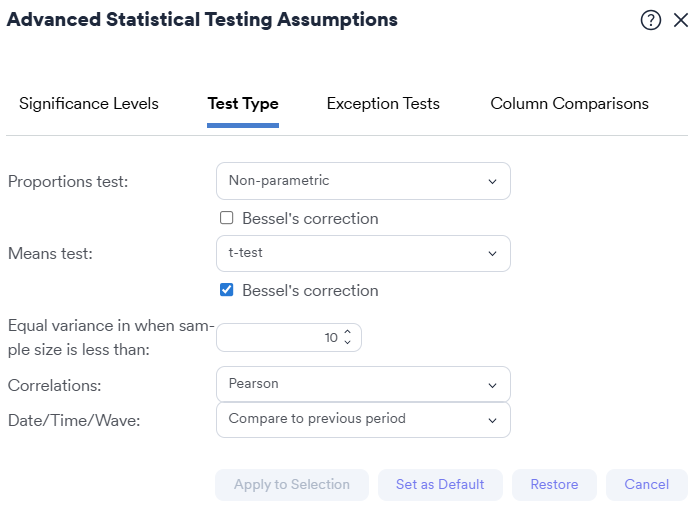Expand the Date/Time/Wave comparison dropdown
Screen dimensions: 695x508
pos(363,420)
